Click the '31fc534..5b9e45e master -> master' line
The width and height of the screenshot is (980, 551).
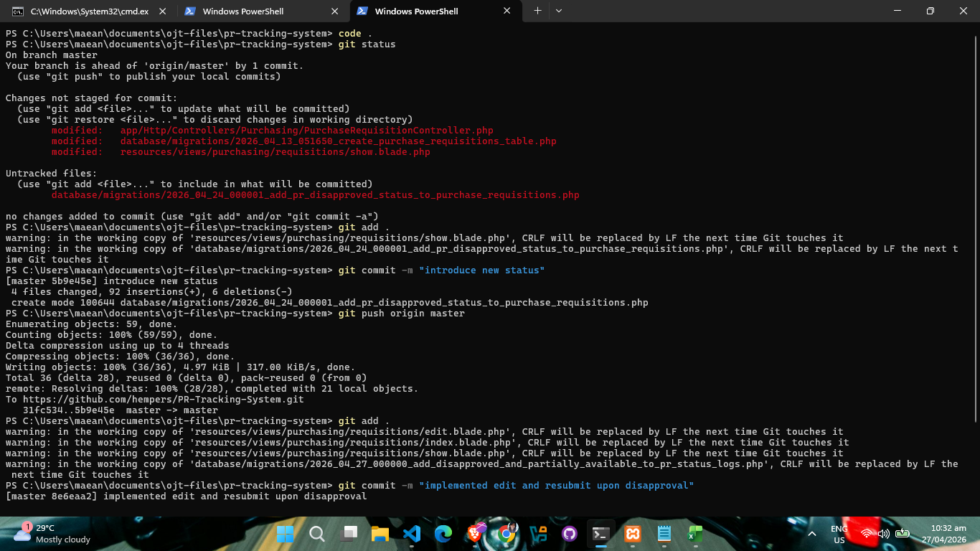(x=121, y=410)
